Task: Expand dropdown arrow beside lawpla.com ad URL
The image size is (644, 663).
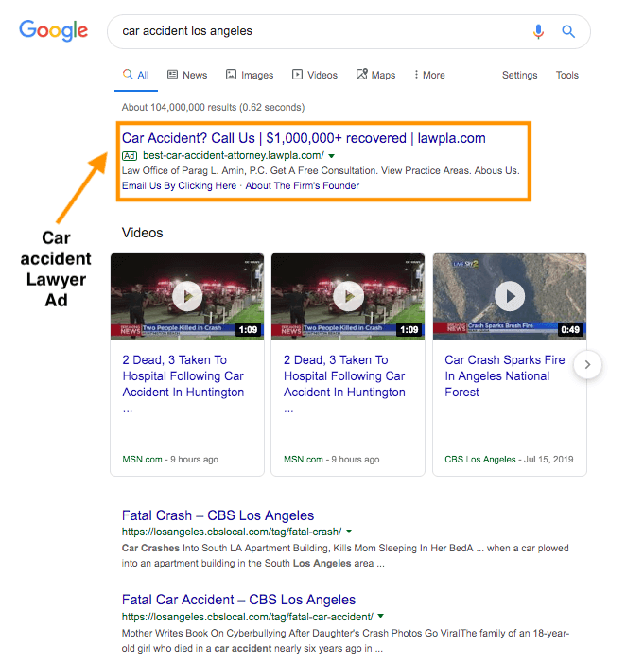Action: click(x=332, y=156)
